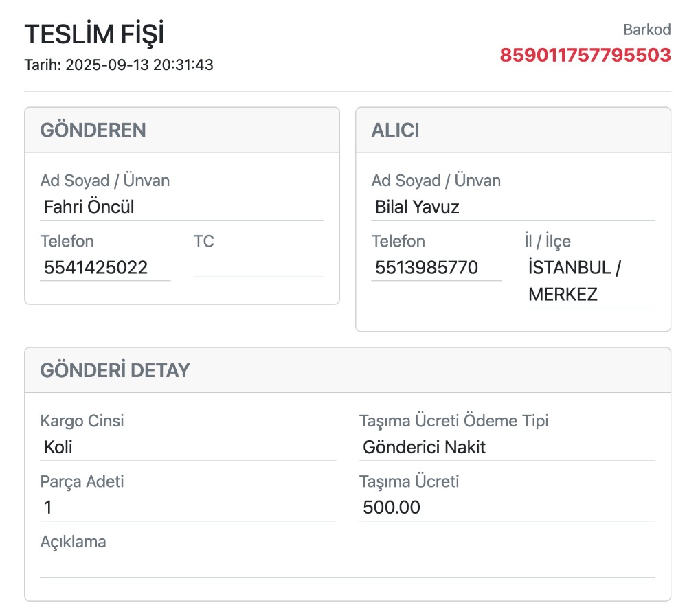Viewport: 687px width, 616px height.
Task: Click the sender name field Fahri Öncül
Action: [x=181, y=207]
